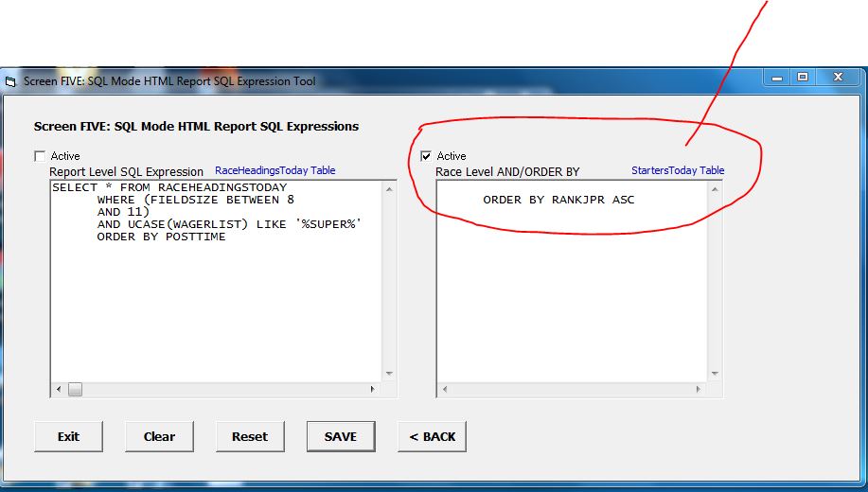Viewport: 868px width, 492px height.
Task: Click the 'ORDER BY RANKJPR ASC' text line
Action: point(558,200)
